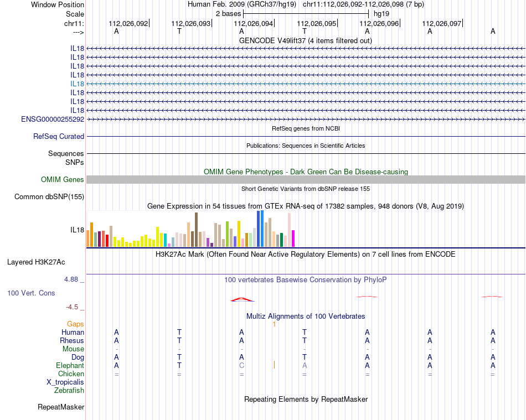This screenshot has width=526, height=420.
Task: Click 'Publications: Sequences in Scientific Articles' title
Action: pos(306,146)
